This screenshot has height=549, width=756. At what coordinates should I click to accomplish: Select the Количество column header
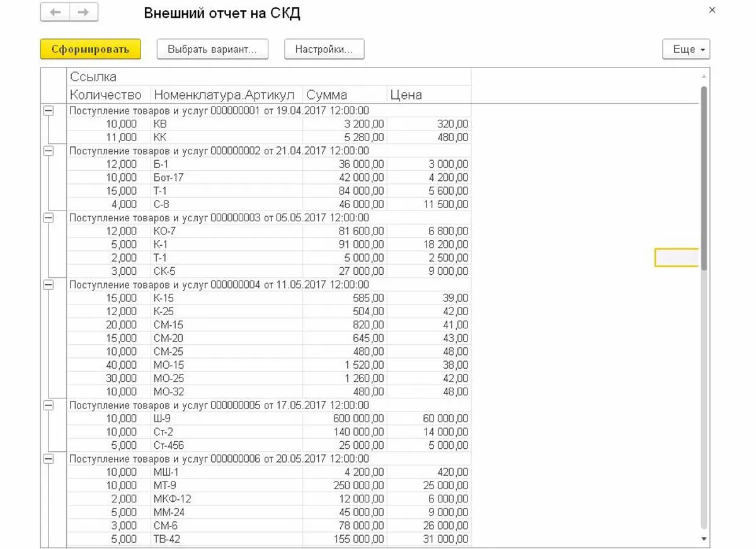109,95
